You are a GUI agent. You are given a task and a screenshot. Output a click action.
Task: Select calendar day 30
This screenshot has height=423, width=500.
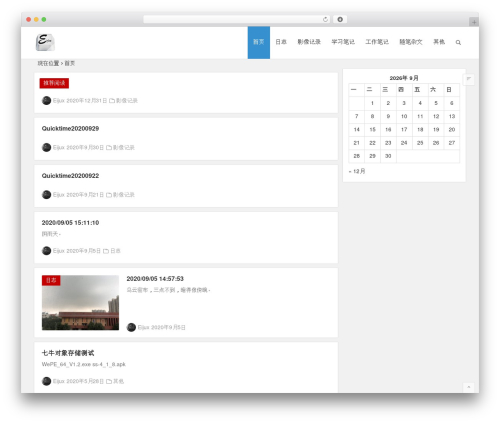click(x=388, y=156)
